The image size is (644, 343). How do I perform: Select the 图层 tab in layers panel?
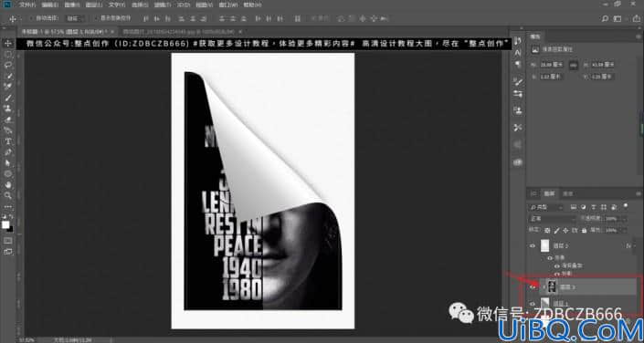[x=549, y=193]
